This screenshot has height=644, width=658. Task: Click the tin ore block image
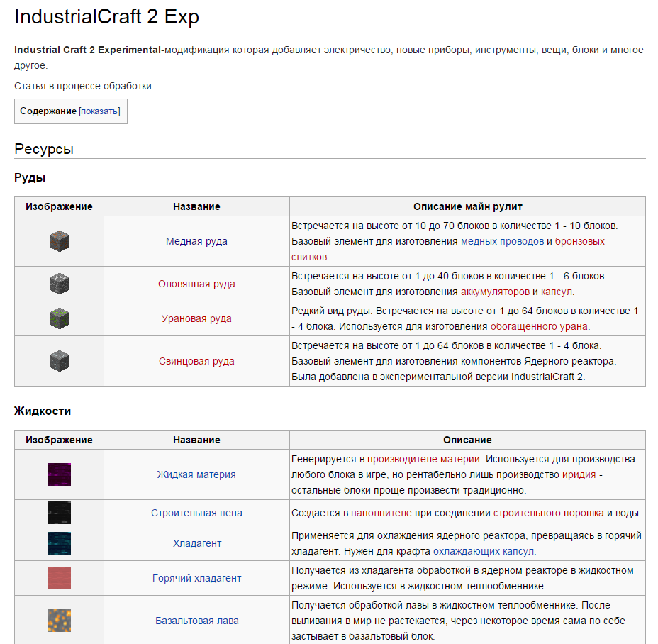[59, 284]
